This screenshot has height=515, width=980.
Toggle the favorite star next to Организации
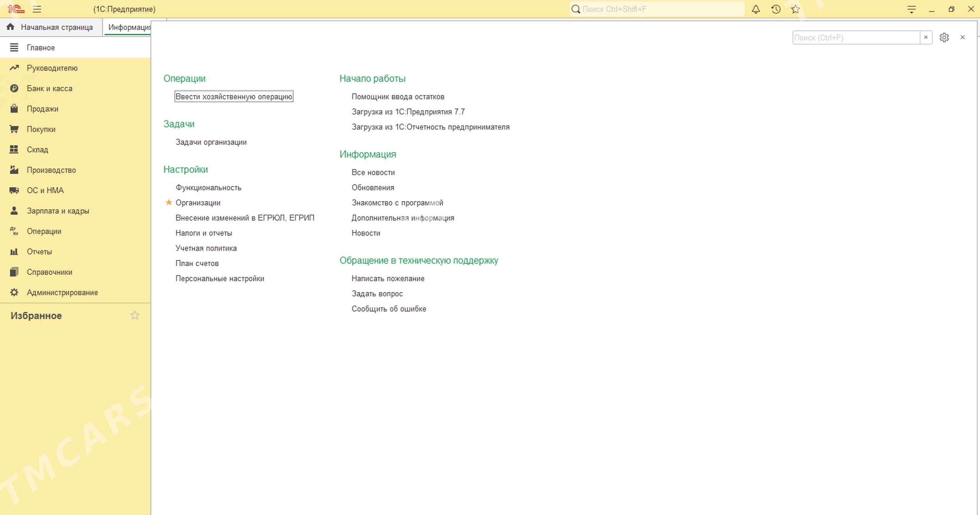pos(169,202)
